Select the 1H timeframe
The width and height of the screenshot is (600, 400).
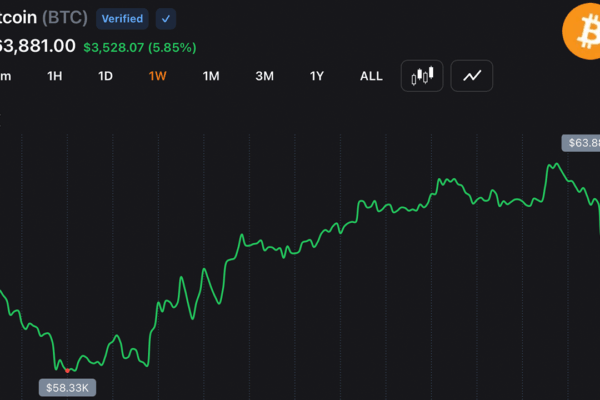pos(54,76)
